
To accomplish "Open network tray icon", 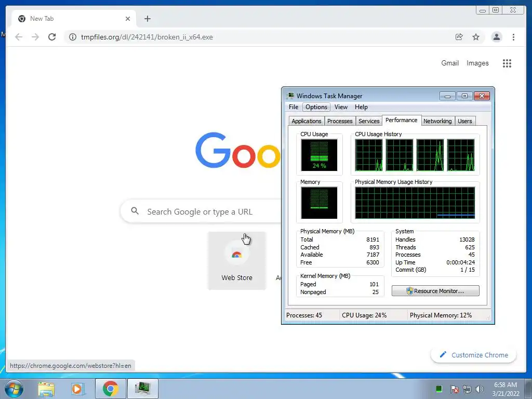I will (467, 389).
